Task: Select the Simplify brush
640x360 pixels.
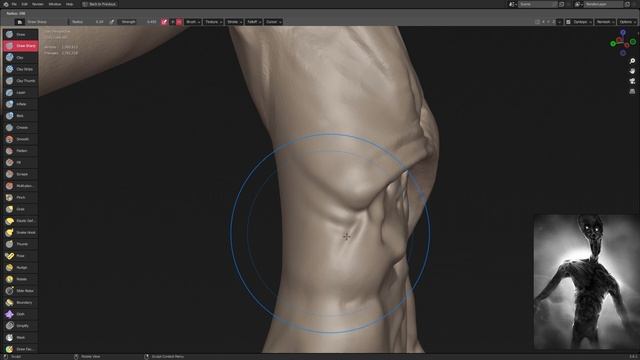Action: tap(20, 326)
